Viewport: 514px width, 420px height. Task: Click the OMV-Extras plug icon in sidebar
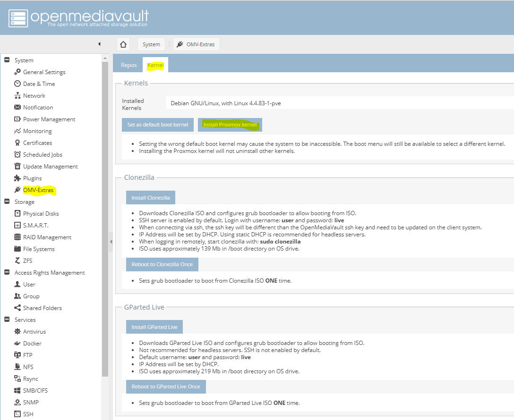click(x=17, y=190)
